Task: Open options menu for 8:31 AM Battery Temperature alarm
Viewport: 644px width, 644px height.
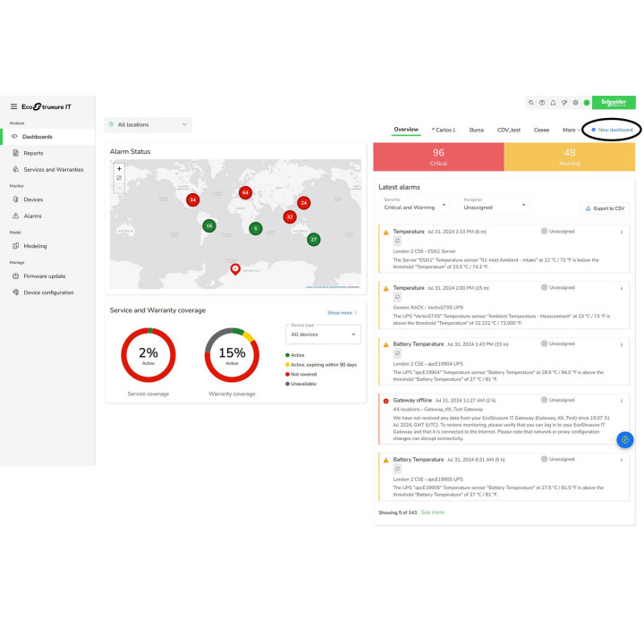Action: pos(622,460)
